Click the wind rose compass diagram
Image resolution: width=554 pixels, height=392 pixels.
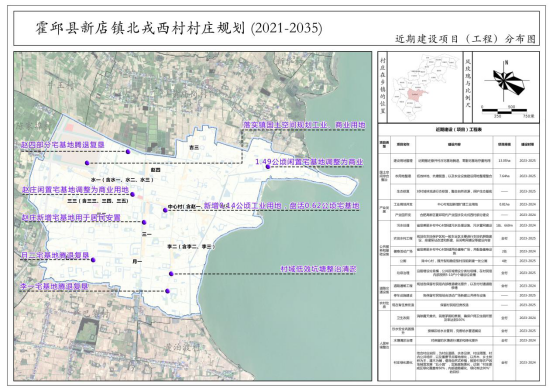pyautogui.click(x=506, y=81)
